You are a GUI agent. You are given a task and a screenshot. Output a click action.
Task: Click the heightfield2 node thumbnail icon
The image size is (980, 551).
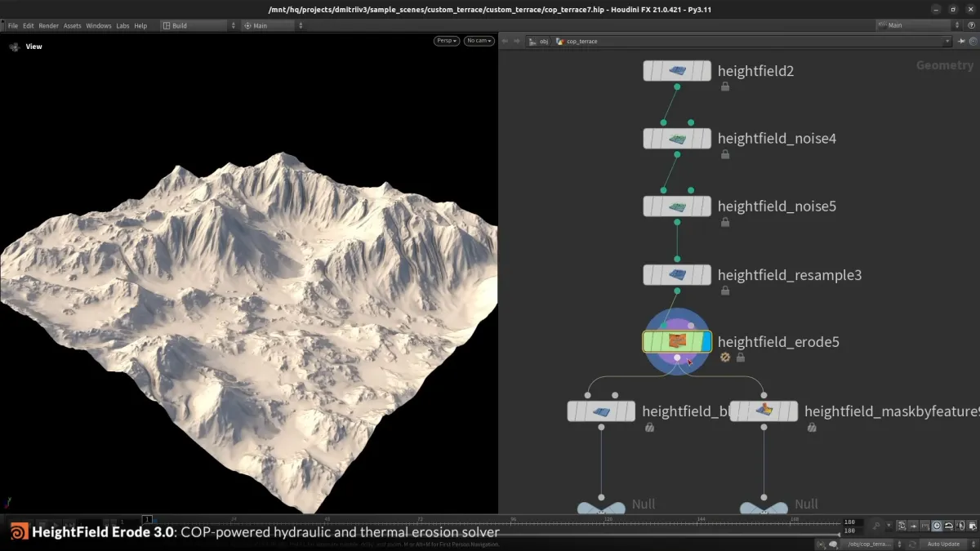pos(676,70)
